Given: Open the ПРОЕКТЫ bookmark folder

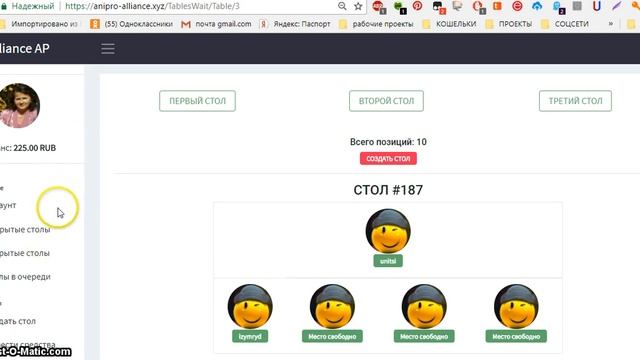Looking at the screenshot, I should (x=509, y=24).
